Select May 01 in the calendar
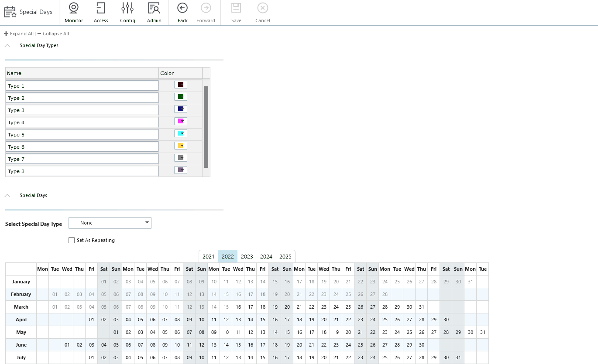The width and height of the screenshot is (598, 364). click(116, 332)
